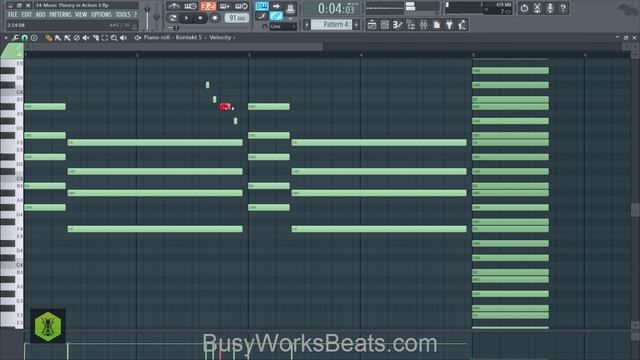
Task: Open the PATTERNS menu
Action: pyautogui.click(x=60, y=14)
